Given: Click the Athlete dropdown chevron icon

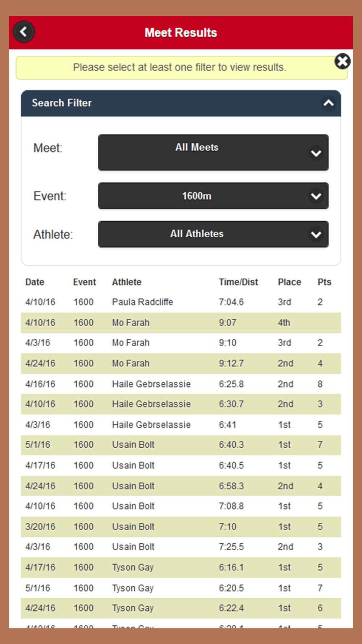Looking at the screenshot, I should click(x=316, y=235).
